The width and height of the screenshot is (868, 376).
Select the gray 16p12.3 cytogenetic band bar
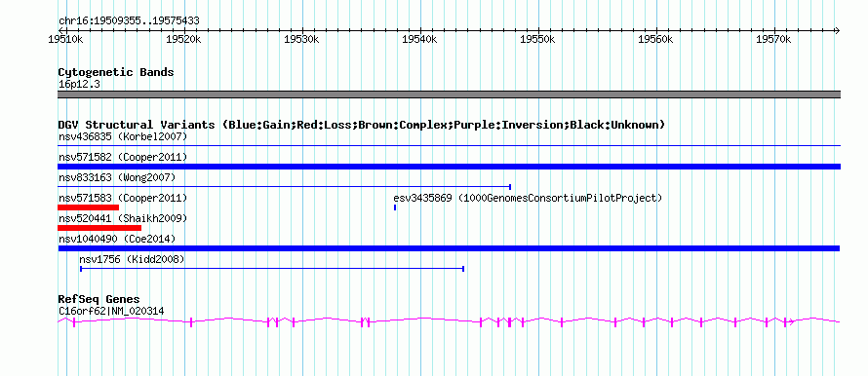(449, 94)
